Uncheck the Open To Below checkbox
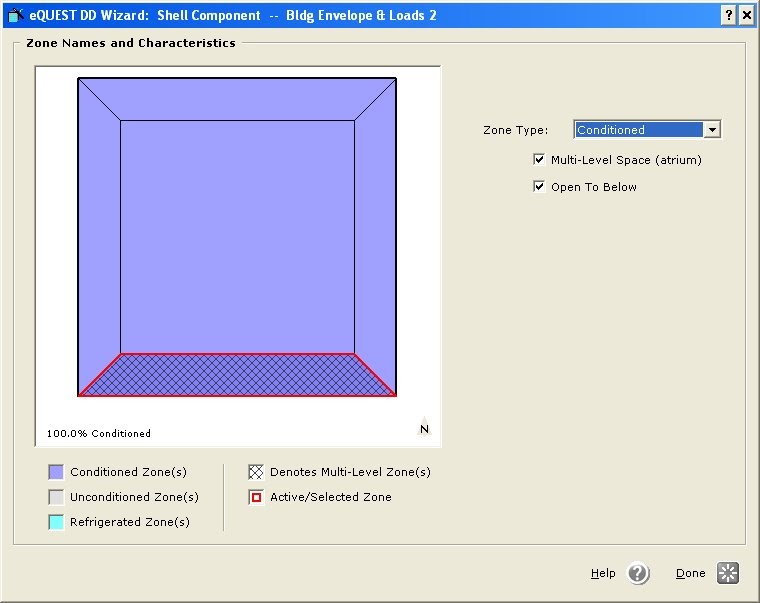 (x=538, y=187)
